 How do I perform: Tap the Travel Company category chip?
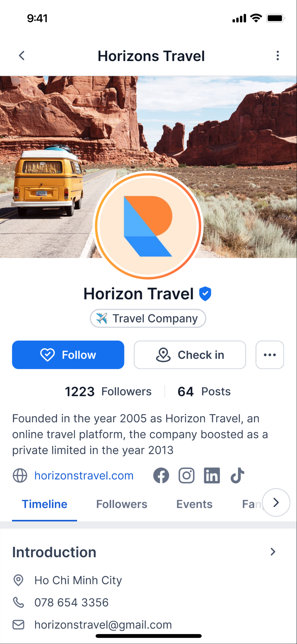pos(148,318)
